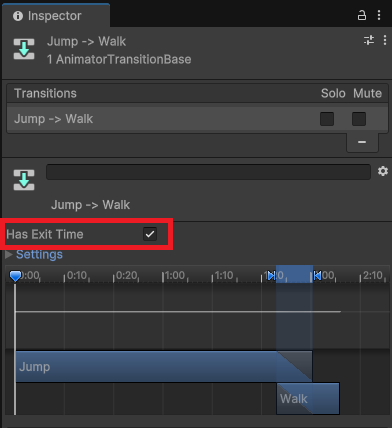392x428 pixels.
Task: Toggle Solo for Jump -> Walk transition
Action: (x=327, y=119)
